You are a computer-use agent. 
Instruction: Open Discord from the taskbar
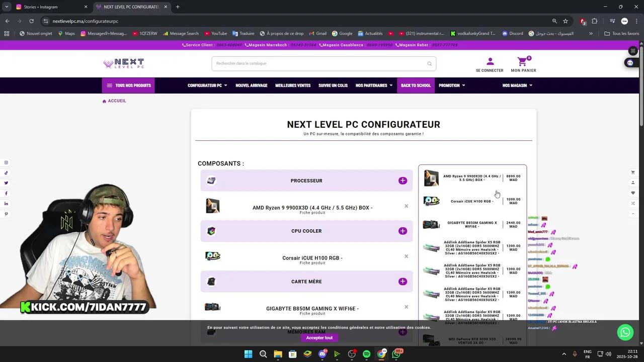(323, 354)
